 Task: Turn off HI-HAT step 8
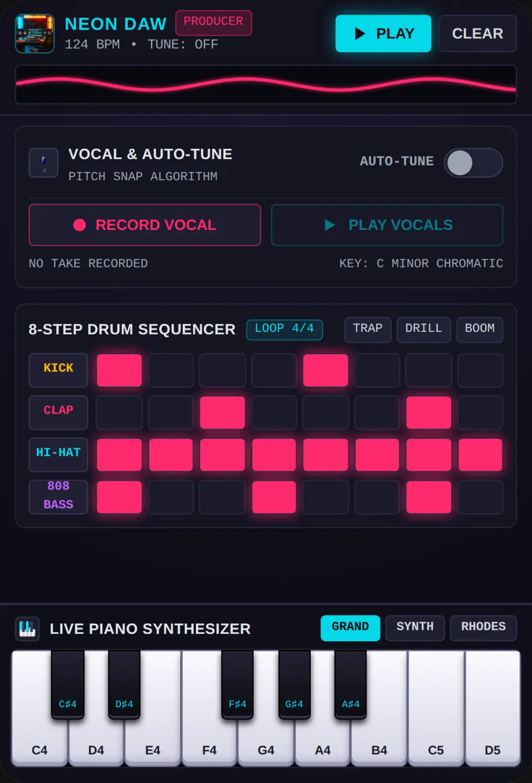pos(480,455)
